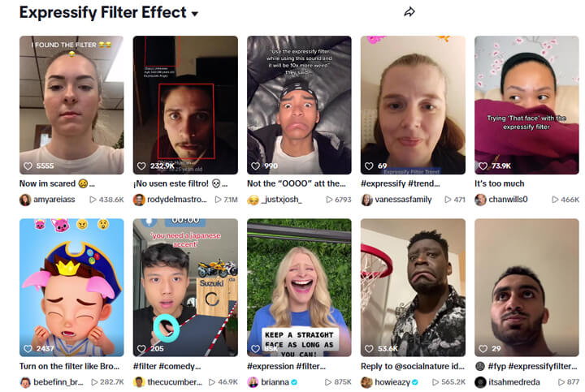This screenshot has height=392, width=585.
Task: Open the amyareiass profile avatar
Action: pos(25,200)
